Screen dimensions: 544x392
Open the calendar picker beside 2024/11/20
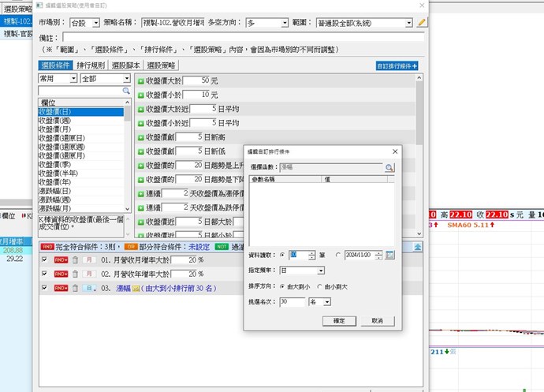(389, 255)
